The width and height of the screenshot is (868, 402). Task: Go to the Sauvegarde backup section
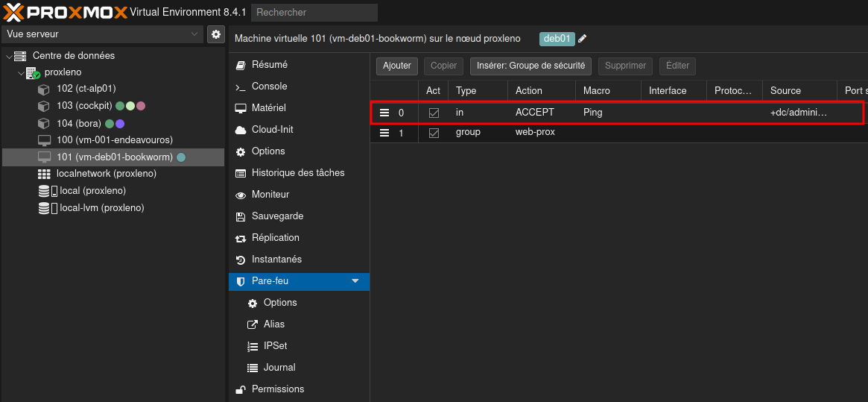pos(277,216)
